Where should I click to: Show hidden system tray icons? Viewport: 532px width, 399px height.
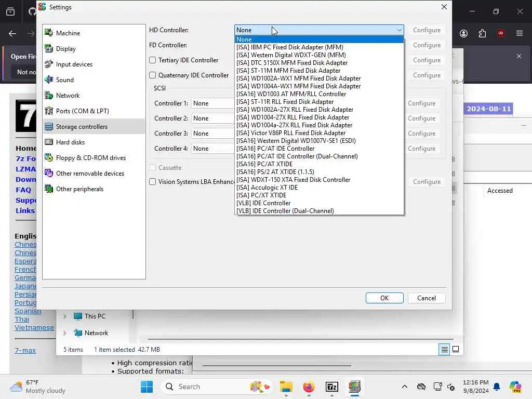tap(404, 387)
